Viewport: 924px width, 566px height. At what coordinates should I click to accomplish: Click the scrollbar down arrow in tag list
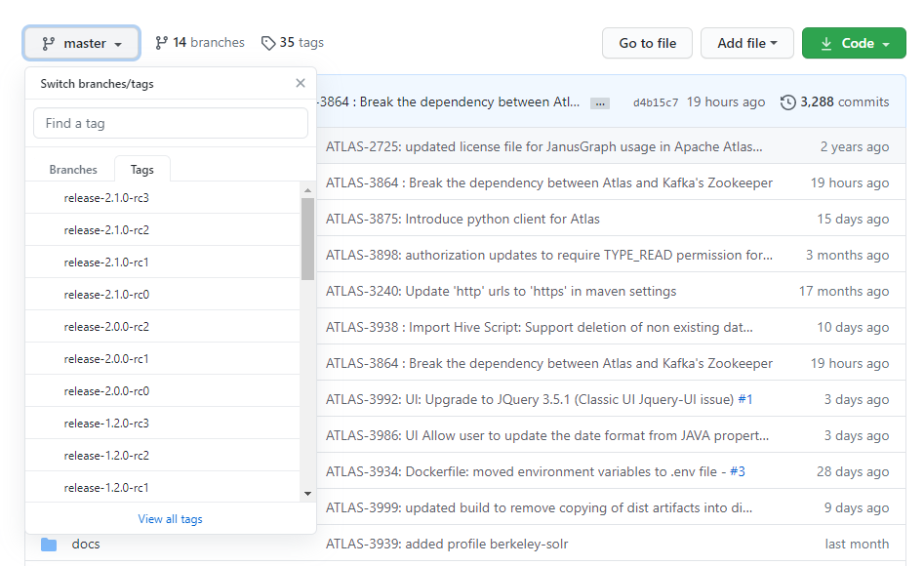[307, 494]
